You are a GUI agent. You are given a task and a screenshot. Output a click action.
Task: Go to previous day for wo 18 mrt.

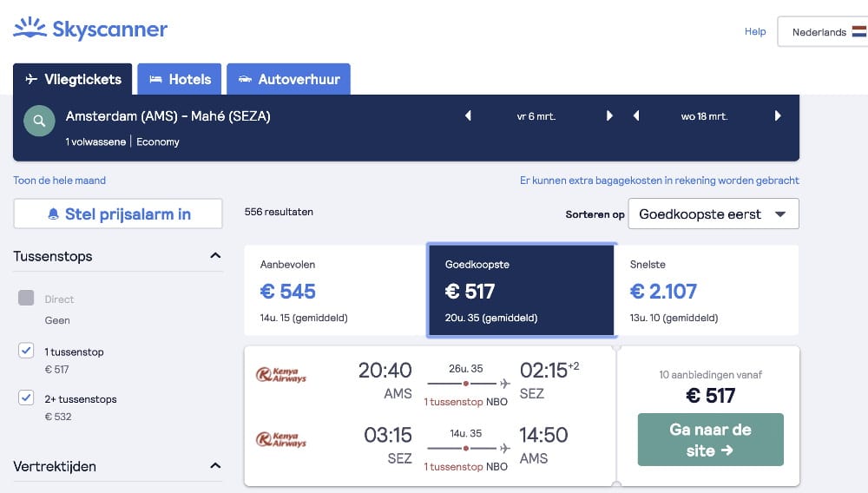click(636, 115)
